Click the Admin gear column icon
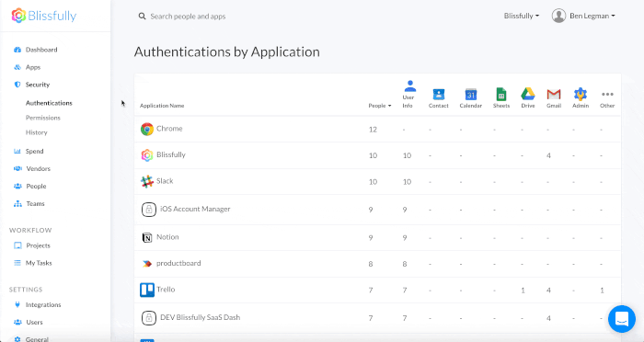 click(x=581, y=94)
